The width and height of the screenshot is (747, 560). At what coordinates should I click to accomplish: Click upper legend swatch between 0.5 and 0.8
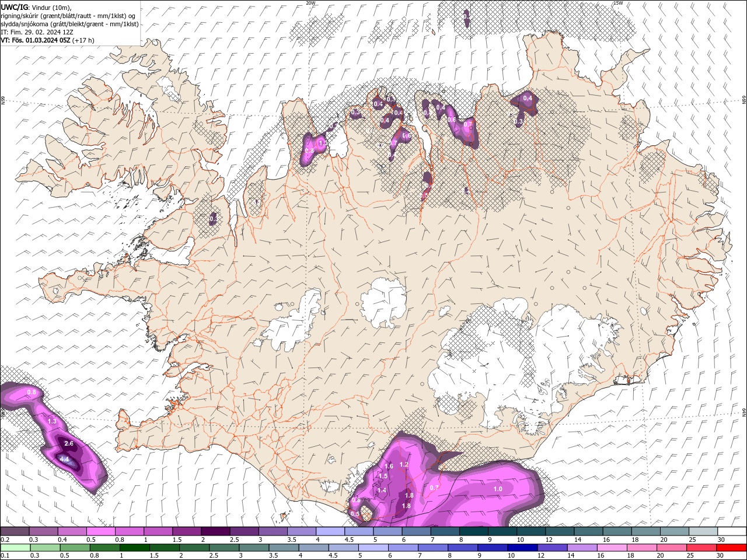pos(100,531)
